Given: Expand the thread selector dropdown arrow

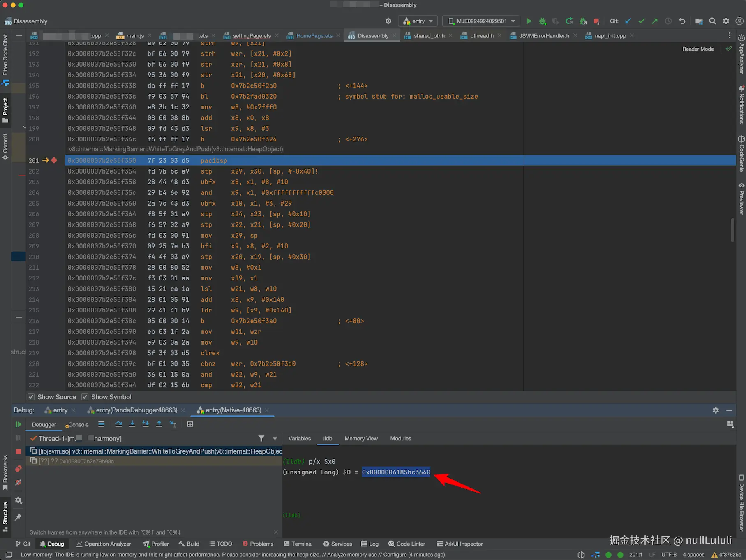Looking at the screenshot, I should (275, 439).
